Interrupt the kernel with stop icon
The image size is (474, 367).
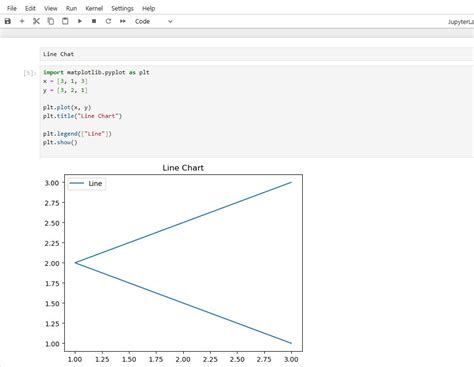click(x=94, y=21)
